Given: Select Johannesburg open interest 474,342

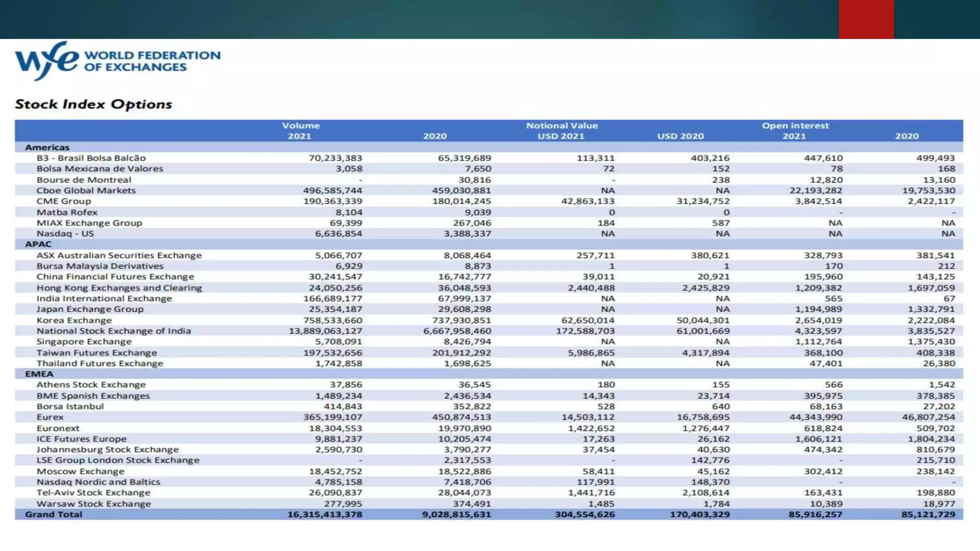Looking at the screenshot, I should point(823,450).
